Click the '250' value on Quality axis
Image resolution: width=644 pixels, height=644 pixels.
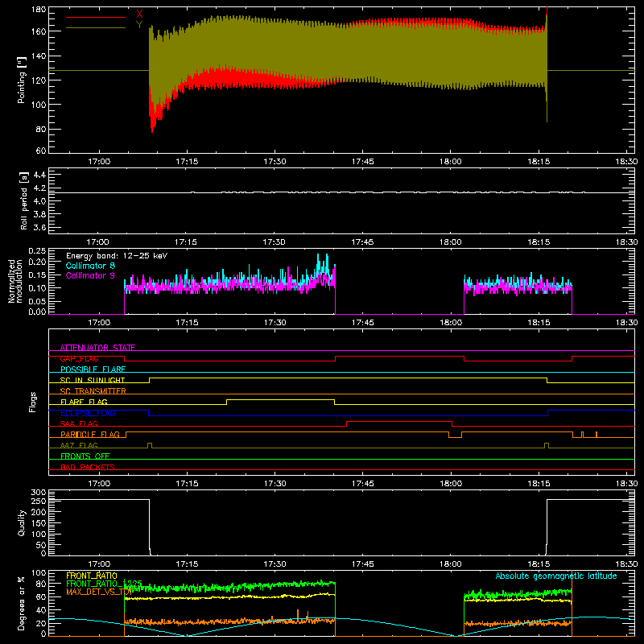[39, 502]
